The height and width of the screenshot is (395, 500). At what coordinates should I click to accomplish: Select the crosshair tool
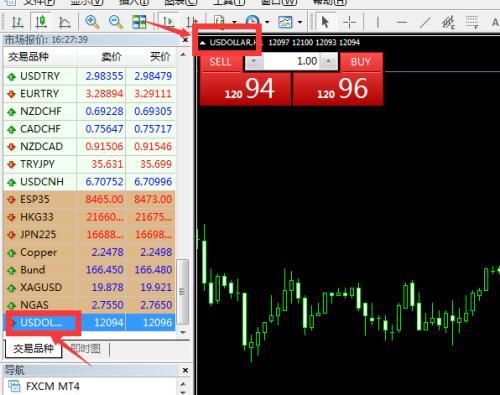point(350,22)
